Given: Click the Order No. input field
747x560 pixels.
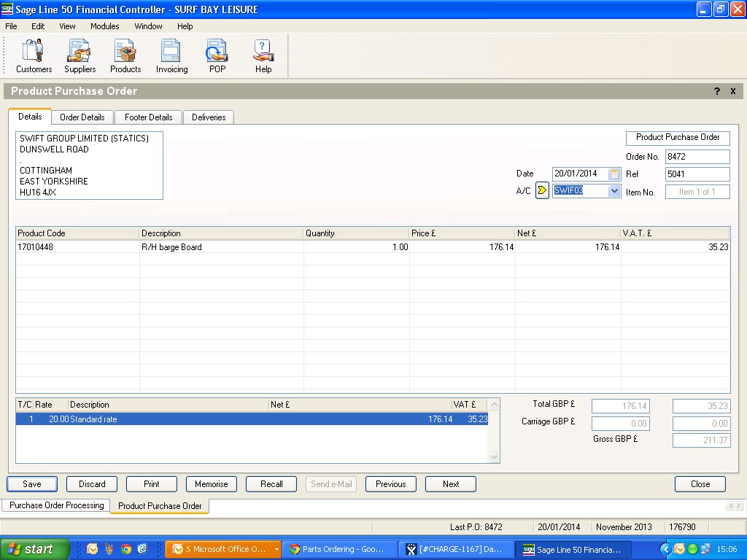Looking at the screenshot, I should 697,157.
